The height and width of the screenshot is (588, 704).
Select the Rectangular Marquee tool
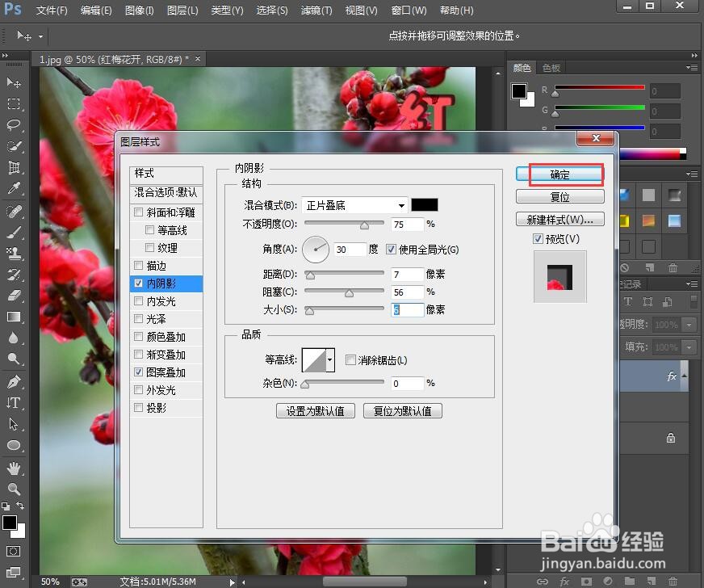point(14,103)
